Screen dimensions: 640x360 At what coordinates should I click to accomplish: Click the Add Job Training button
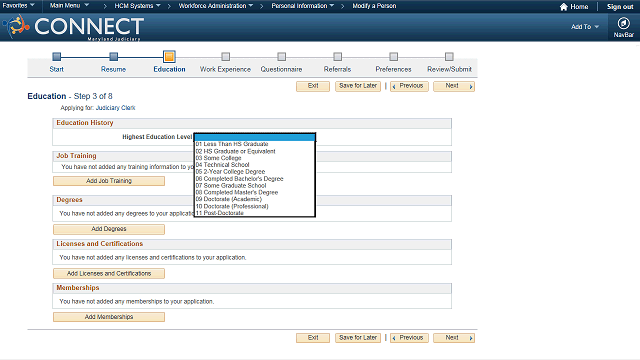coord(109,181)
